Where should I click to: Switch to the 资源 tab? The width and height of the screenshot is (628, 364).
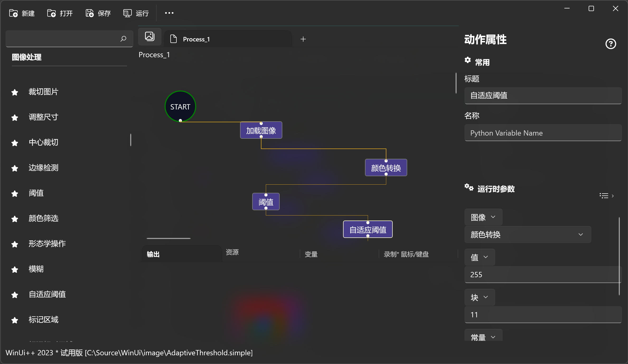coord(232,252)
